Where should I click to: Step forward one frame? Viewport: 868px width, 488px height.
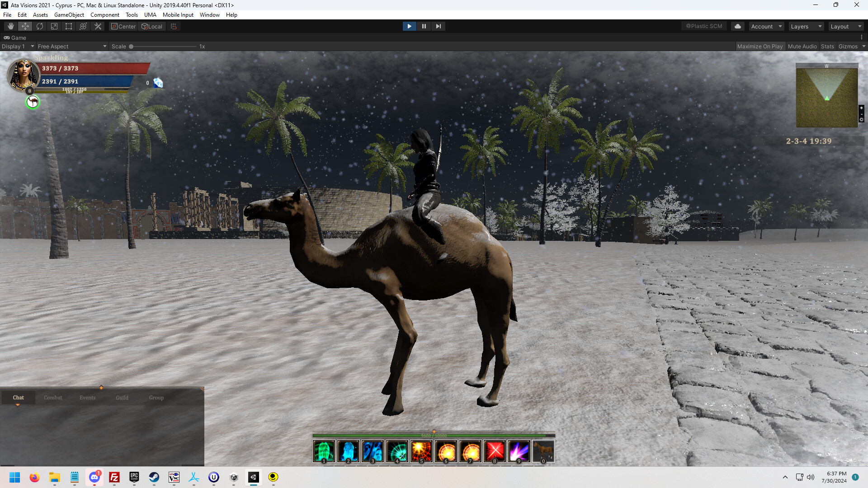click(438, 26)
